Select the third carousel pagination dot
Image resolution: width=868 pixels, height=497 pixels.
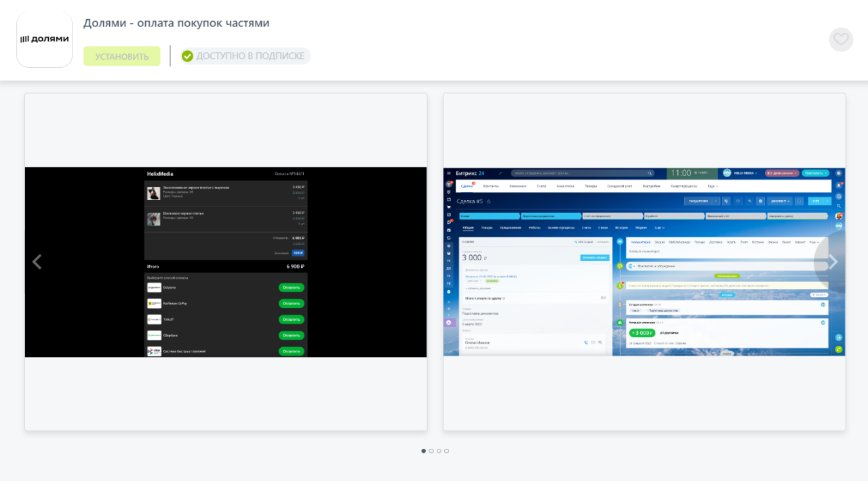(439, 451)
